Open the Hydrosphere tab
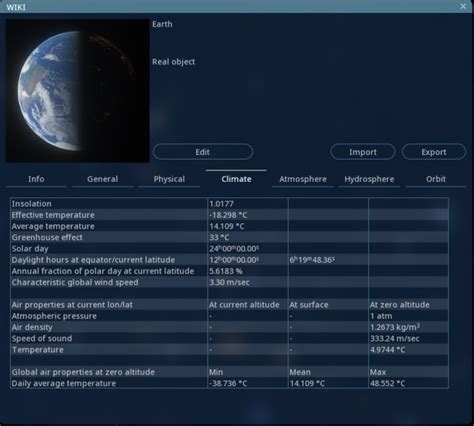The image size is (474, 426). [369, 179]
